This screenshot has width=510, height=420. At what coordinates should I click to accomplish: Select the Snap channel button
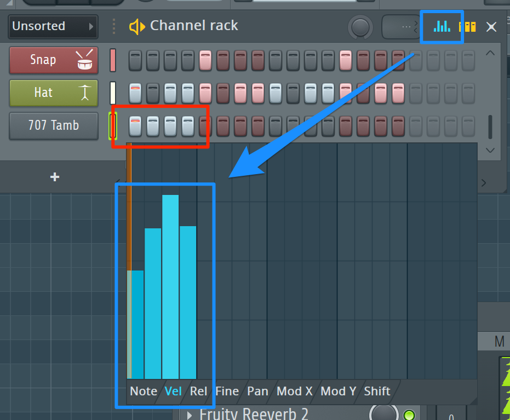(54, 60)
